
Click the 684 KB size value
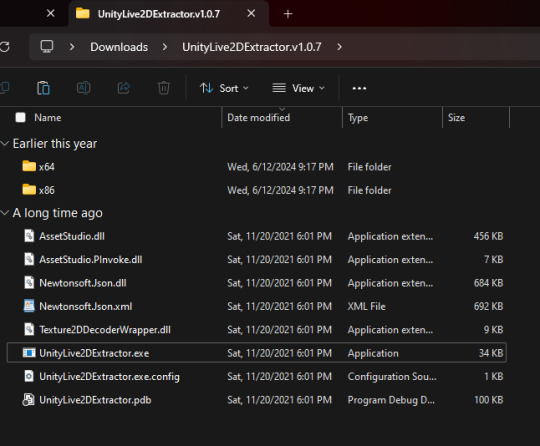[x=488, y=283]
